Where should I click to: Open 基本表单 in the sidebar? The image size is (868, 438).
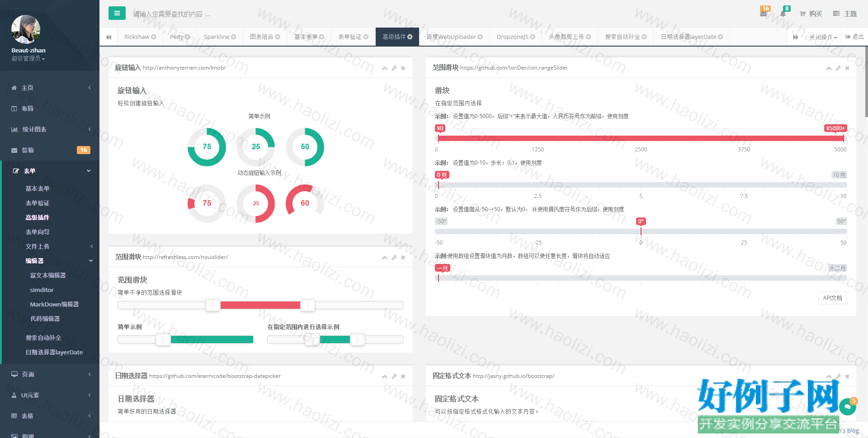[38, 188]
